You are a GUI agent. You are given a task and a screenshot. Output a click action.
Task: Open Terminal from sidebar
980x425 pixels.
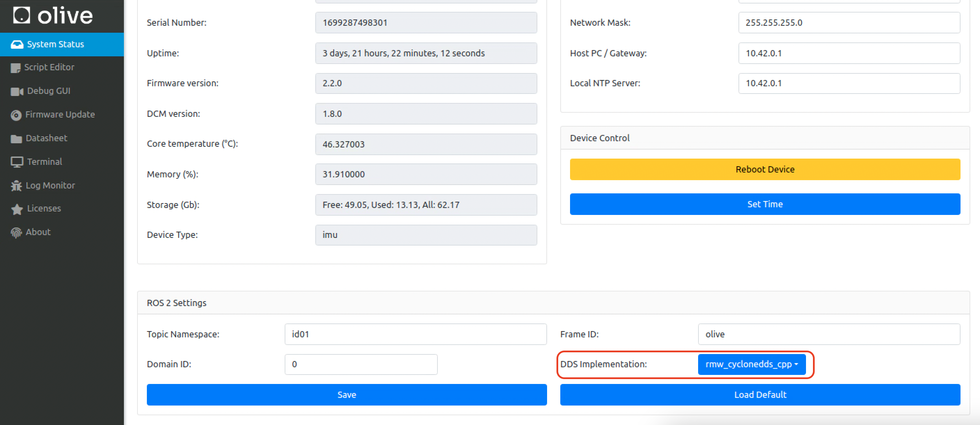coord(44,161)
